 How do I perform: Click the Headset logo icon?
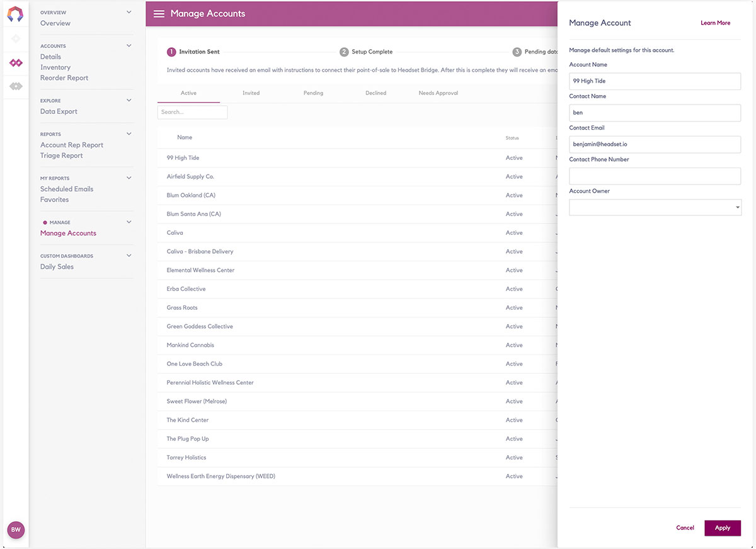[x=15, y=13]
